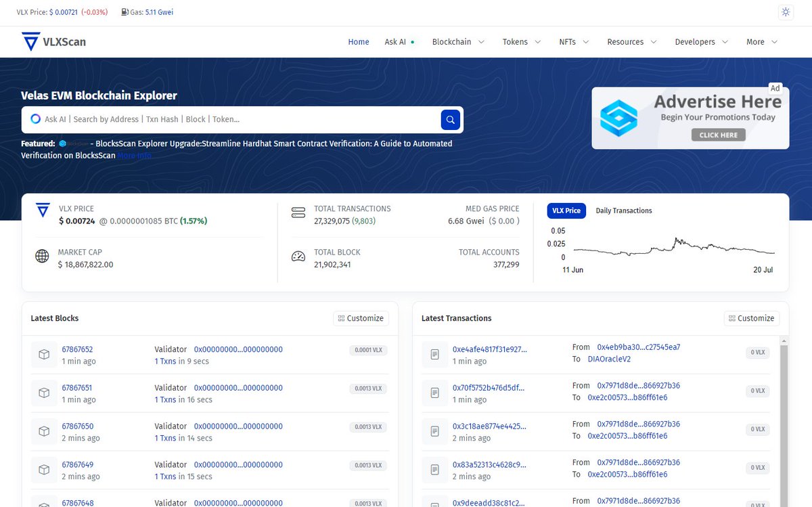
Task: Click the Total Transactions server icon
Action: [x=298, y=213]
